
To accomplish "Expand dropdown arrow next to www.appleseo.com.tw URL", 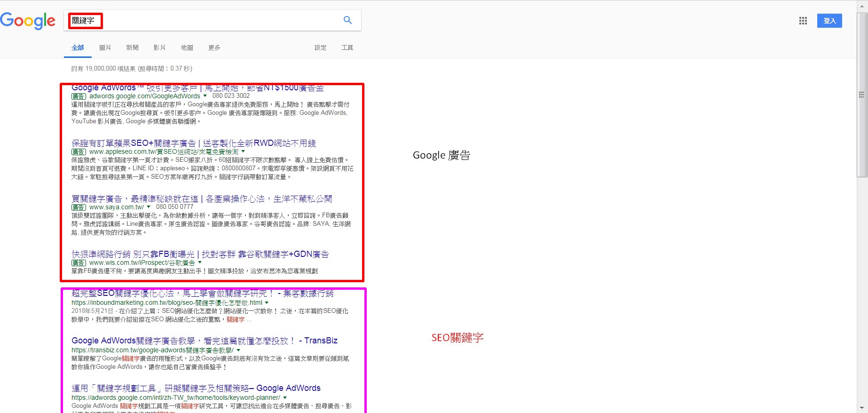I will click(x=243, y=151).
